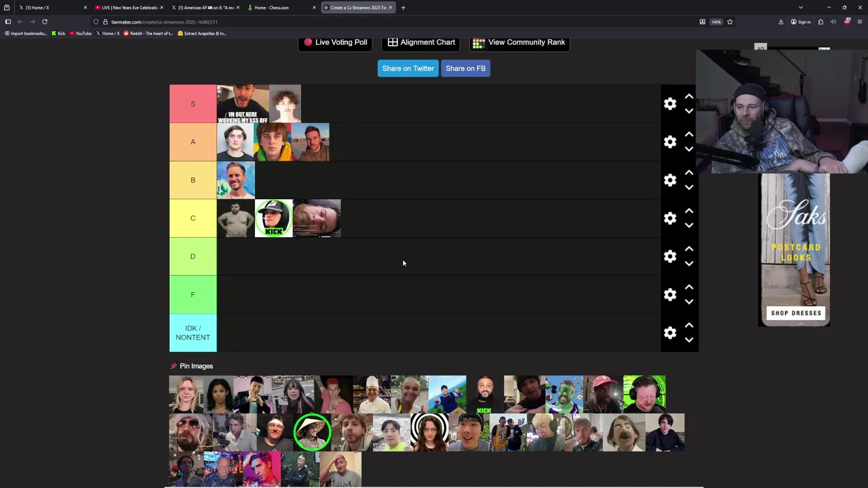Click the Live Voting Poll button
Viewport: 868px width, 488px height.
[336, 42]
